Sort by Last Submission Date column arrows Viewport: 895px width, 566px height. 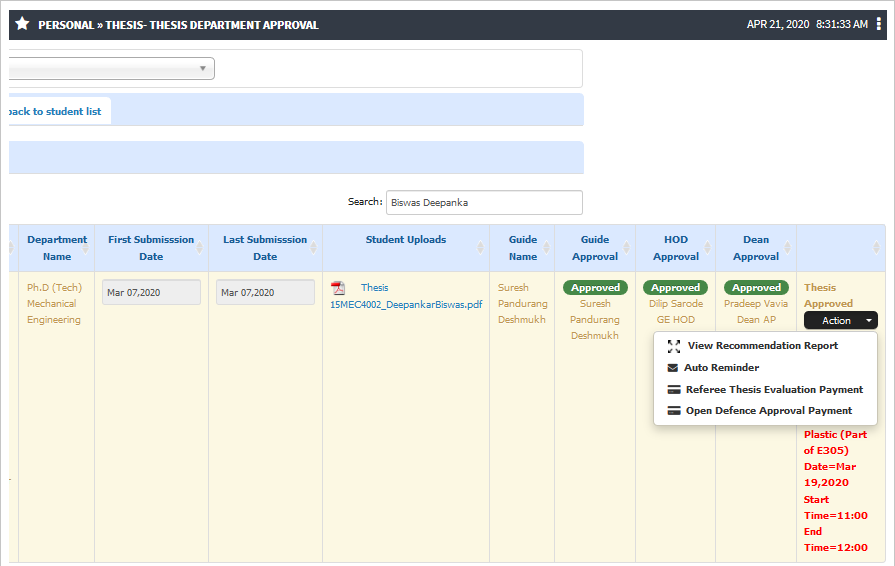(x=313, y=248)
